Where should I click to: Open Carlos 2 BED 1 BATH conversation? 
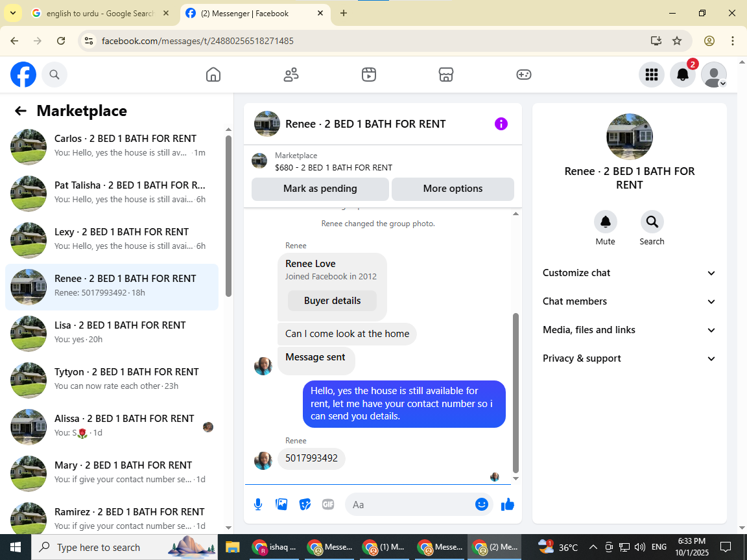(112, 146)
